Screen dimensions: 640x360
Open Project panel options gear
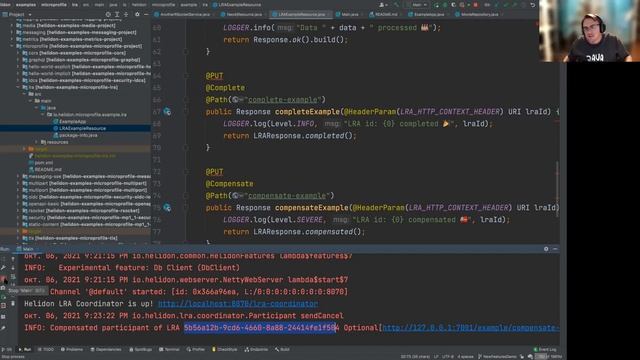137,14
